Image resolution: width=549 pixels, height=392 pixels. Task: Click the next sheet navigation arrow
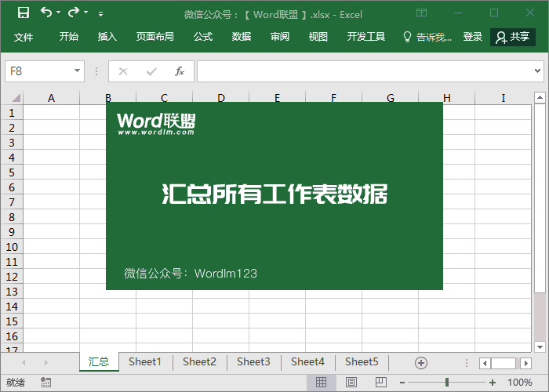45,362
